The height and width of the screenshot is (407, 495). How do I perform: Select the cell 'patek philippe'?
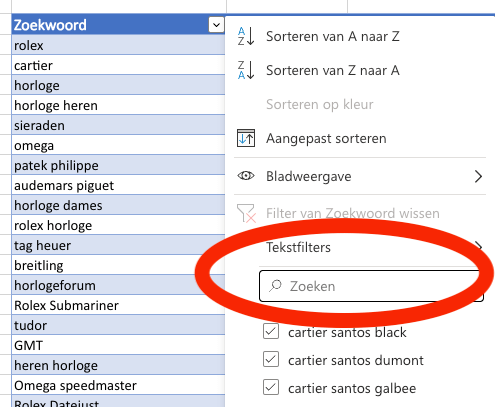click(118, 165)
